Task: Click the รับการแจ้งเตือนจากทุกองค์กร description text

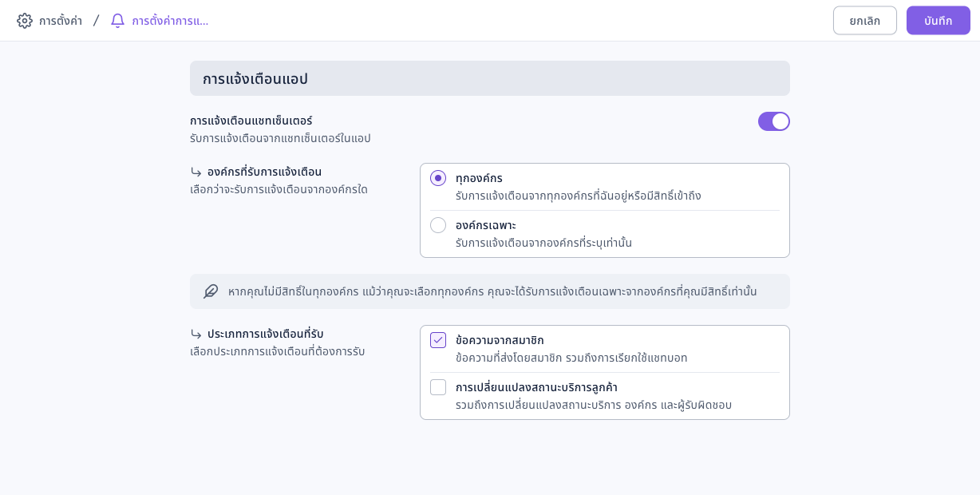Action: (x=579, y=196)
